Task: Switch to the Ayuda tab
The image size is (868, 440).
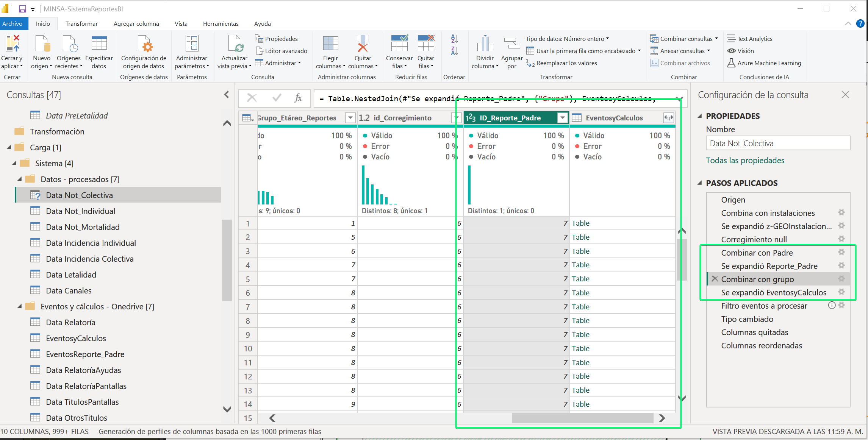Action: (x=263, y=23)
